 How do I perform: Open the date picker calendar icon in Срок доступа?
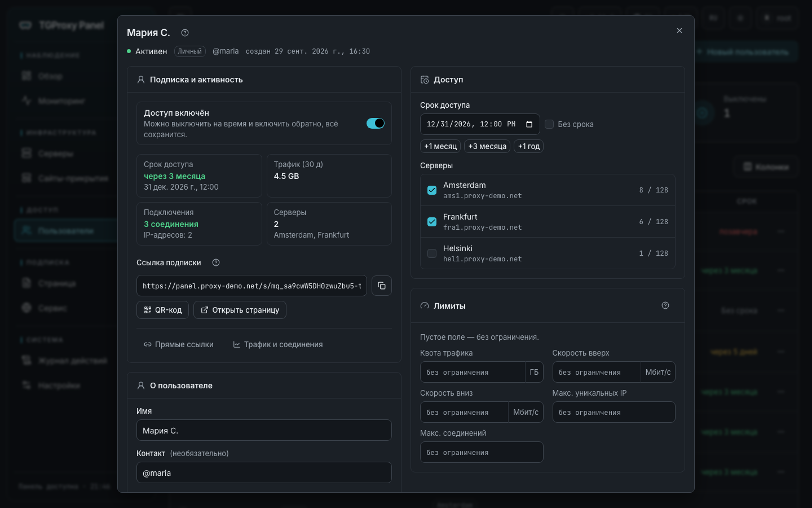pos(529,124)
